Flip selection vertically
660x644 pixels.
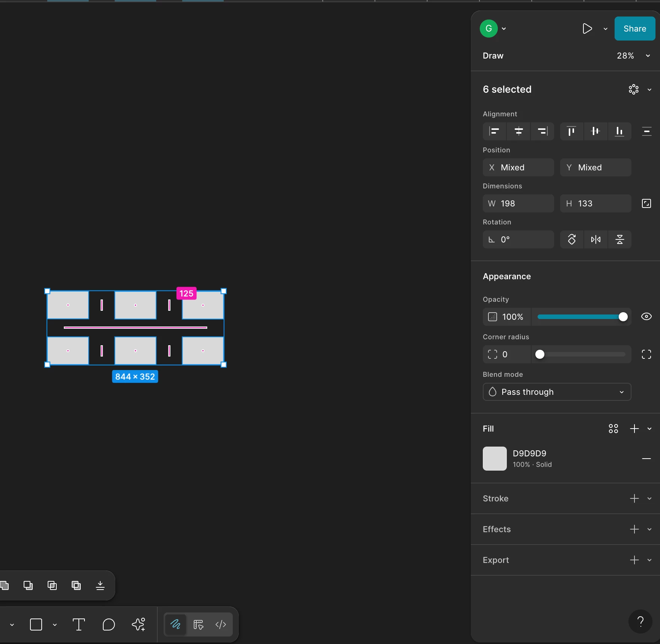click(x=620, y=239)
